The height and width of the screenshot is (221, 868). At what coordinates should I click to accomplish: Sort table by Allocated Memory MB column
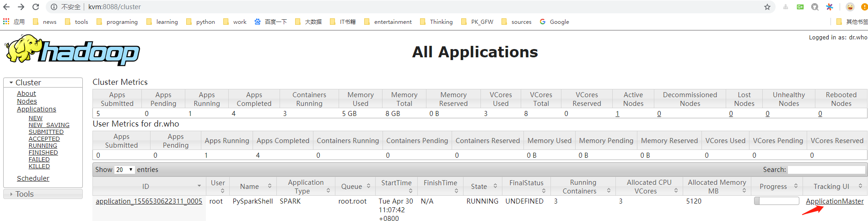coord(717,186)
